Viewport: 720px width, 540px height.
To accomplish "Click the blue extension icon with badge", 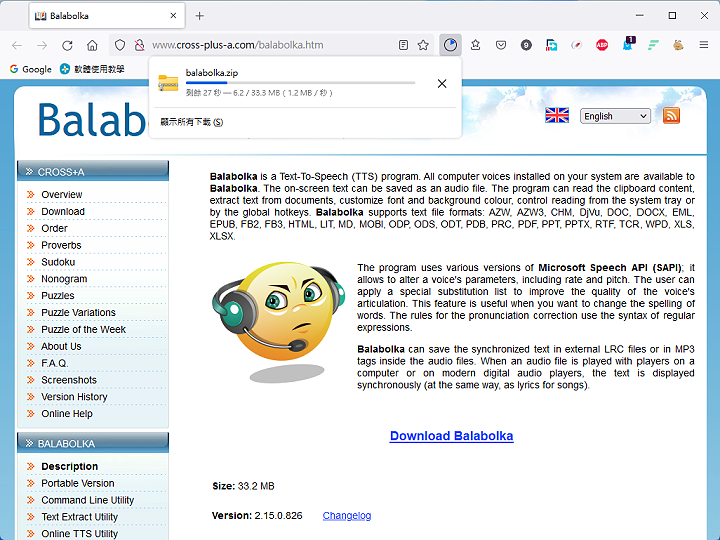I will pyautogui.click(x=628, y=44).
